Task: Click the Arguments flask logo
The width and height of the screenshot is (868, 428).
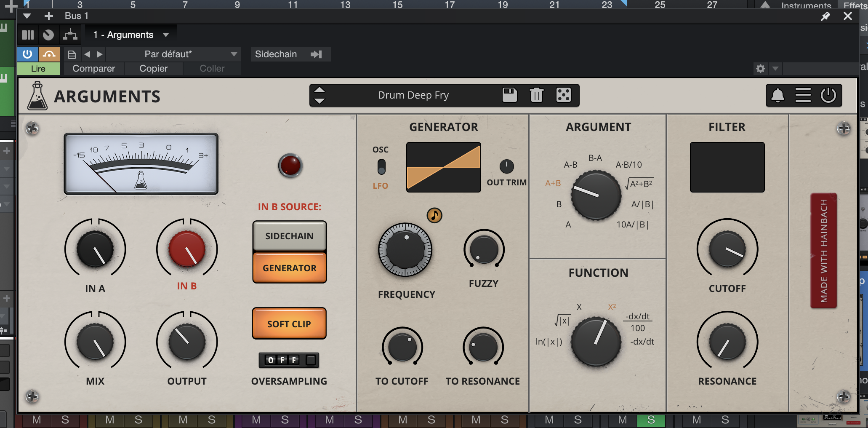Action: [x=37, y=96]
